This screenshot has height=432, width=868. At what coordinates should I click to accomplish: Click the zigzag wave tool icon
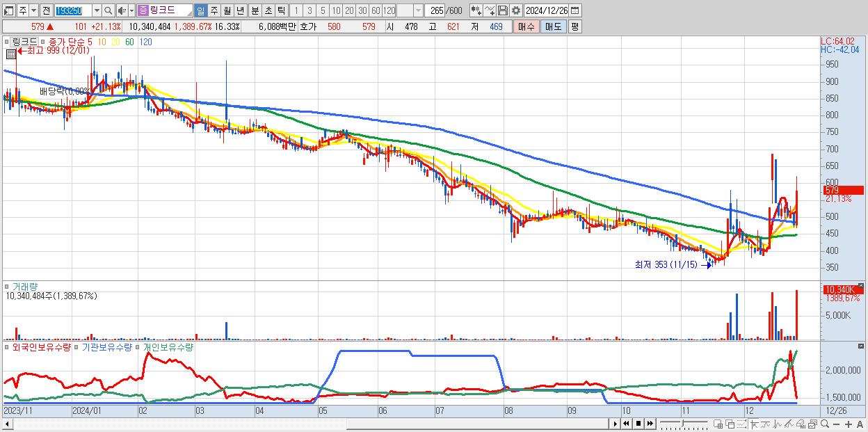[x=778, y=424]
